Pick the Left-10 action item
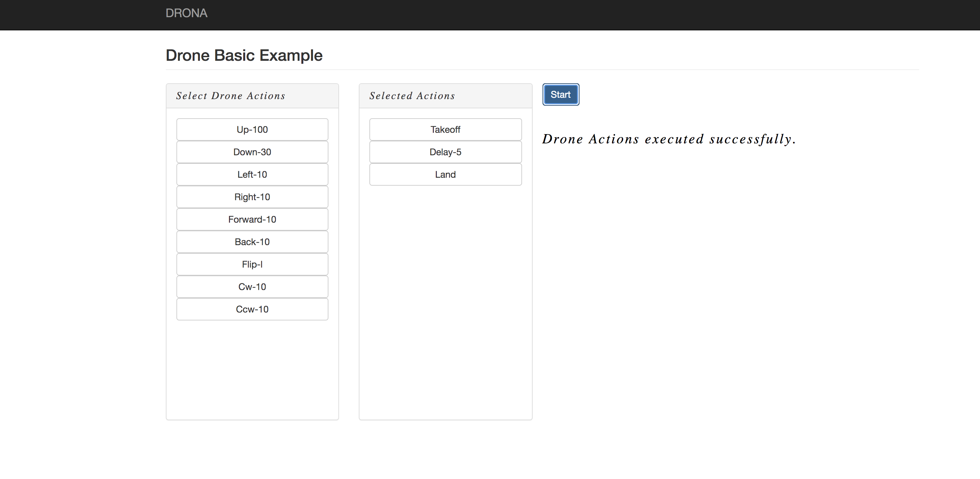 (x=252, y=174)
